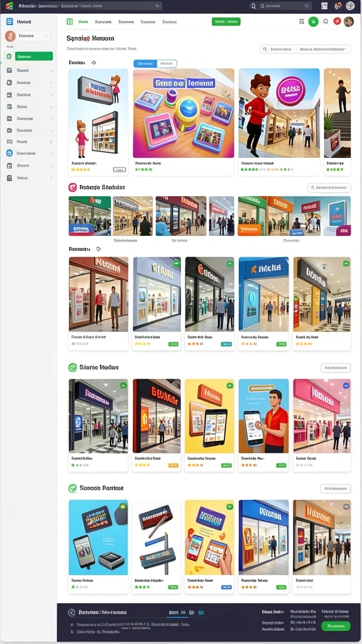
Task: Click the blue circular icon in sidebar list
Action: point(9,153)
